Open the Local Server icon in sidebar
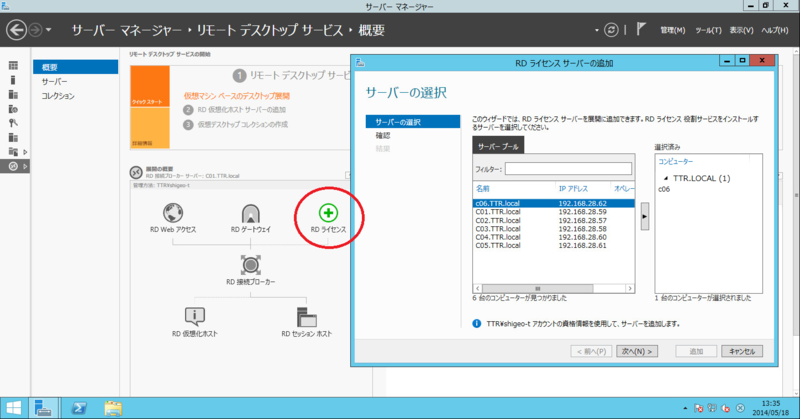This screenshot has width=800, height=419. [x=13, y=80]
